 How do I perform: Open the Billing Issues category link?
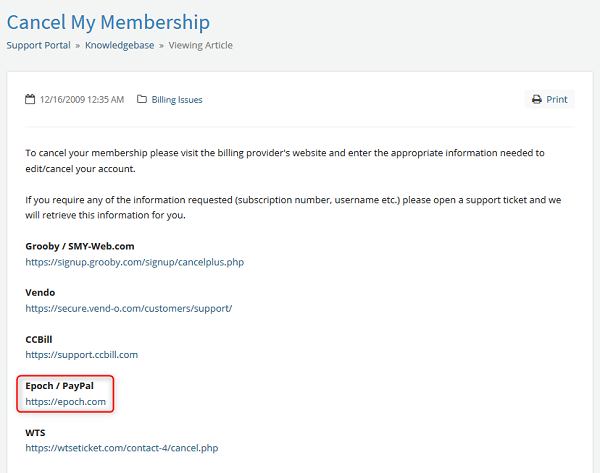[x=177, y=99]
